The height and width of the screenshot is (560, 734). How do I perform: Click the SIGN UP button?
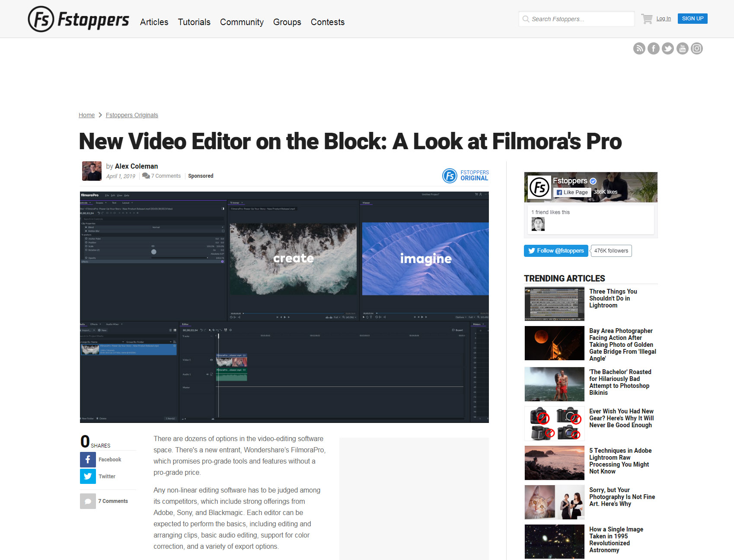693,19
